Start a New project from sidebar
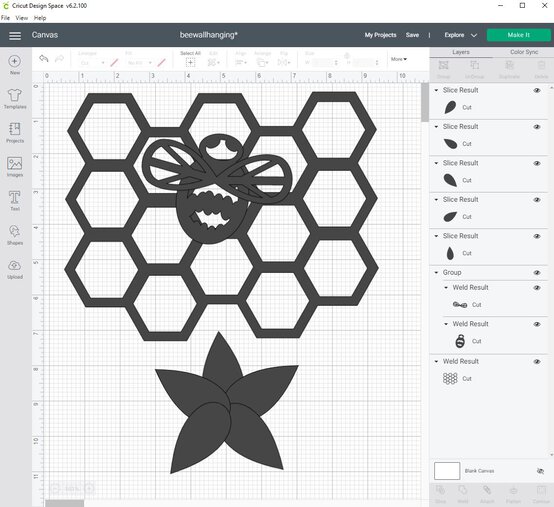 pyautogui.click(x=14, y=65)
